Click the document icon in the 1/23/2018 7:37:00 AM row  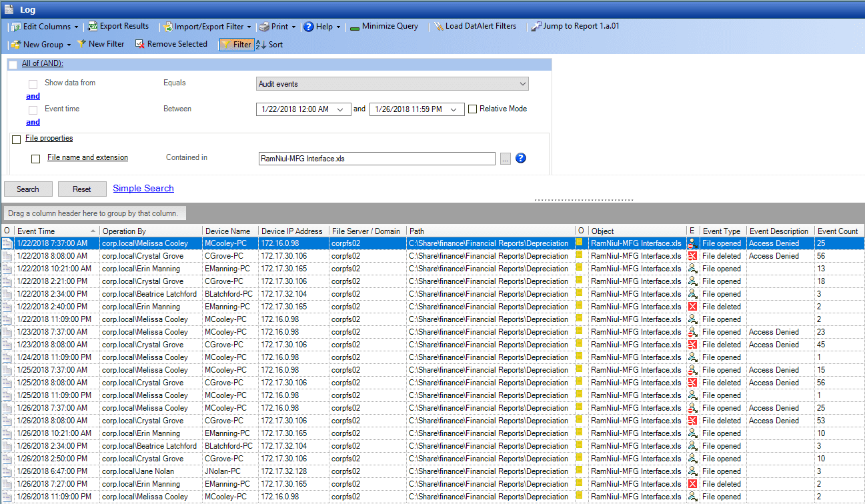7,332
